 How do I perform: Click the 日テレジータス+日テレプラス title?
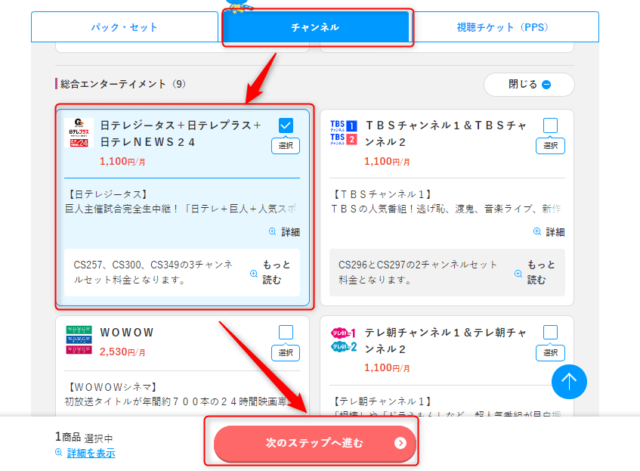(180, 133)
